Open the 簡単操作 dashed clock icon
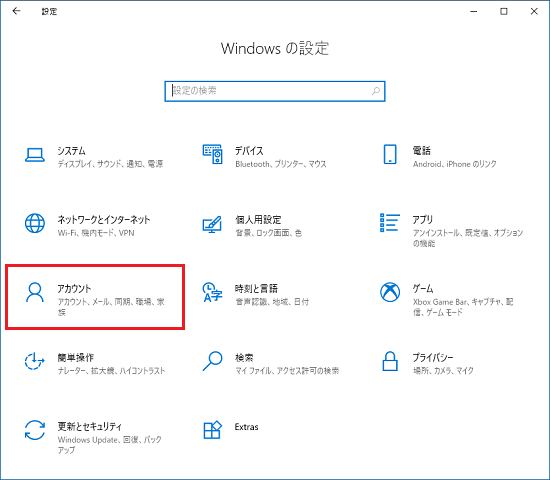Screen dimensions: 550x480 34,361
